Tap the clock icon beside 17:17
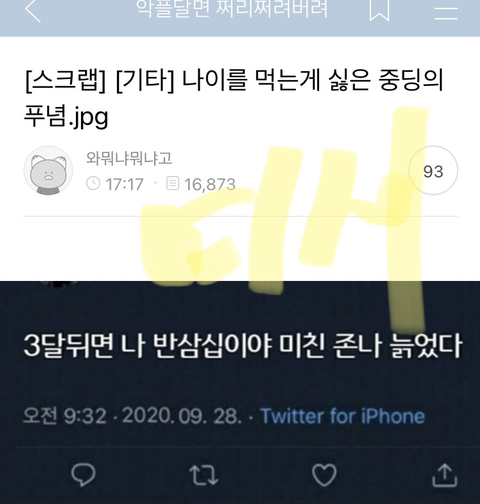This screenshot has height=504, width=480. 93,184
